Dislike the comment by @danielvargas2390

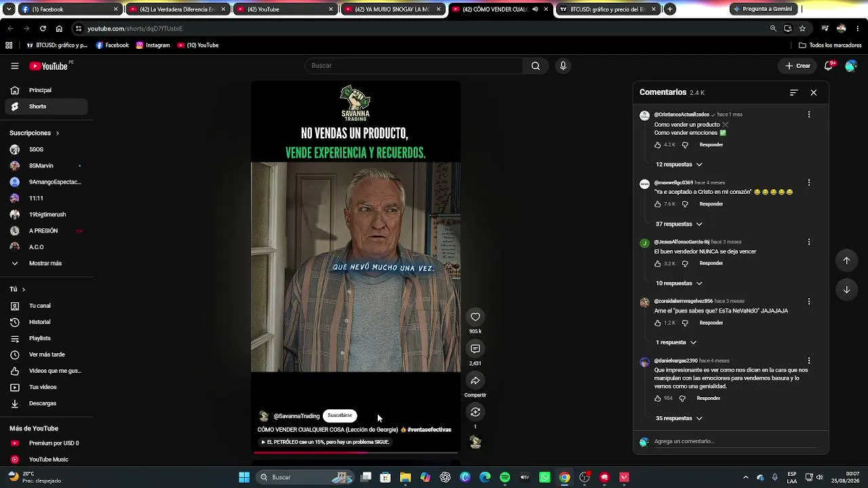(682, 399)
